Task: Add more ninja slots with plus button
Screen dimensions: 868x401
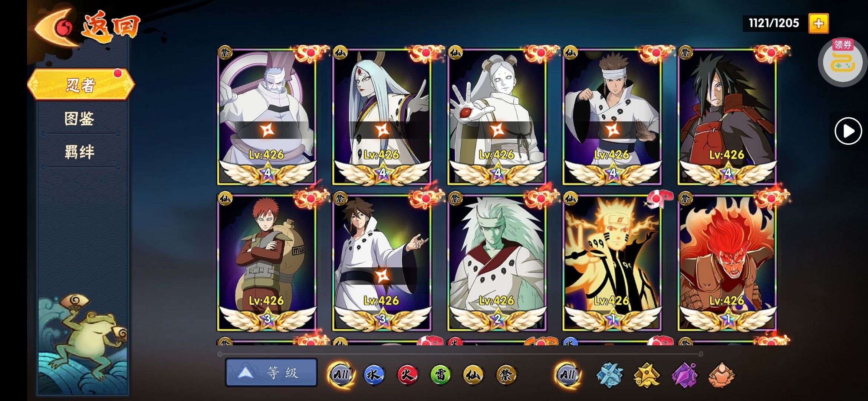Action: pos(818,23)
